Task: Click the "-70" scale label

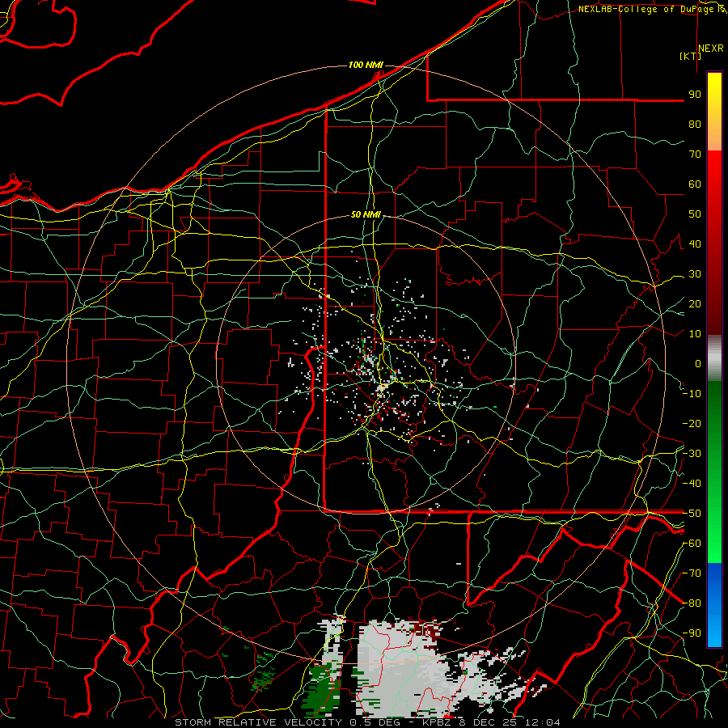Action: 692,574
